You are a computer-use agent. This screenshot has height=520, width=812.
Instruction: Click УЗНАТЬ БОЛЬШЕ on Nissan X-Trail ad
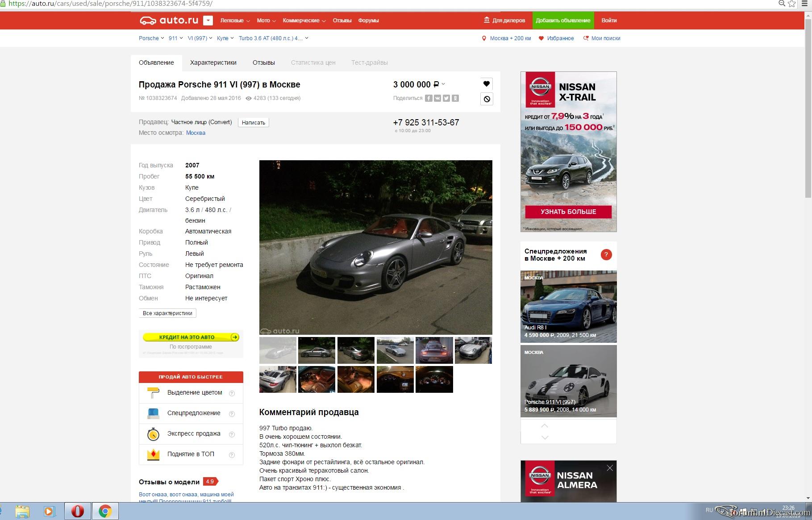pyautogui.click(x=568, y=212)
